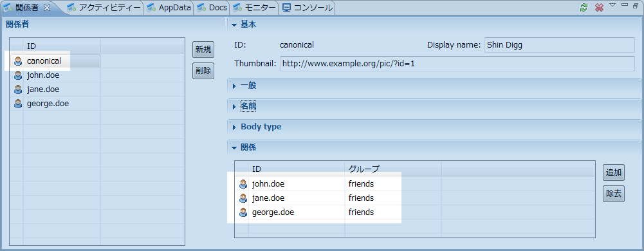Screen dimensions: 644x251
Task: Click the person icon beside canonical
Action: coord(17,61)
